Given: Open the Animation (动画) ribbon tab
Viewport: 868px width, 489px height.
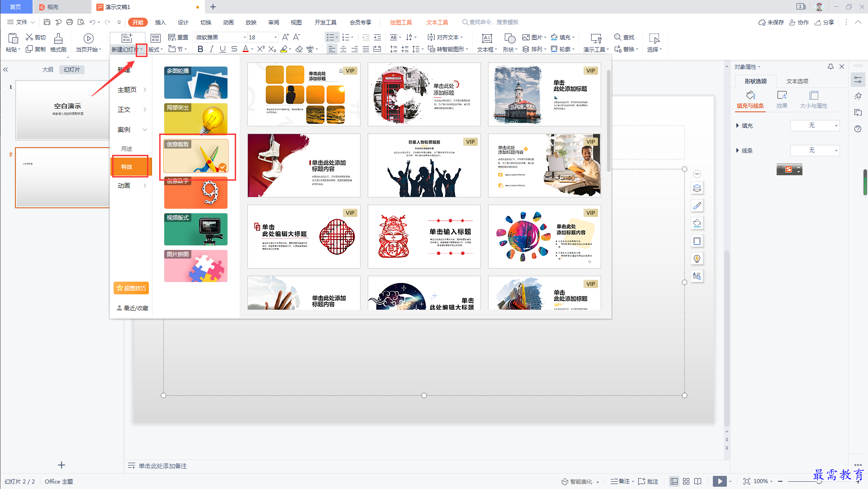Looking at the screenshot, I should pyautogui.click(x=228, y=22).
